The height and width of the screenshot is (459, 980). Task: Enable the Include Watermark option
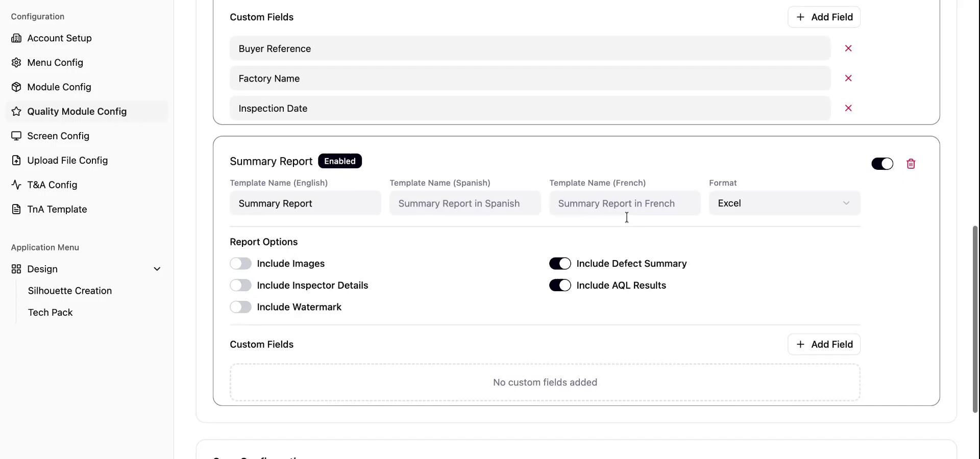240,307
